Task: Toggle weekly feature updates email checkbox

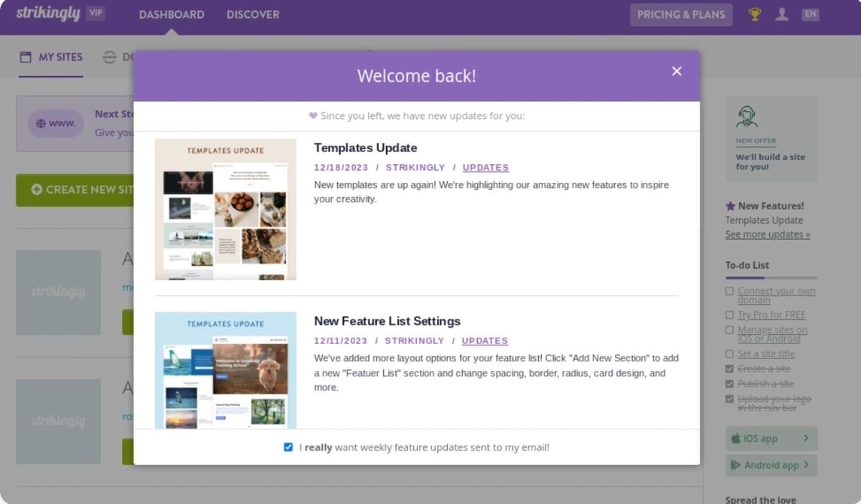Action: (x=288, y=447)
